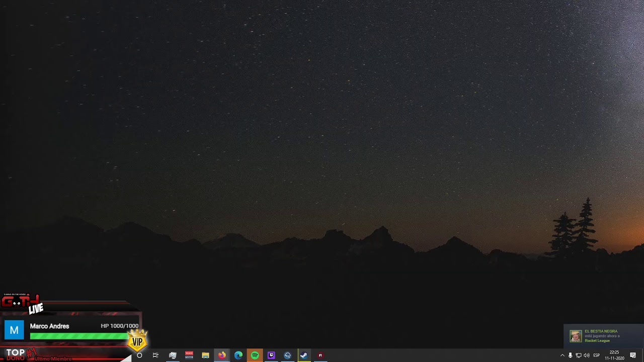Click the microphone tray icon
The image size is (644, 362).
pos(570,355)
